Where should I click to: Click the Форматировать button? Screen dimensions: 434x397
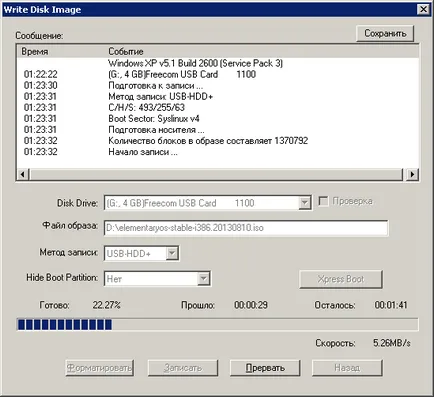tap(99, 368)
